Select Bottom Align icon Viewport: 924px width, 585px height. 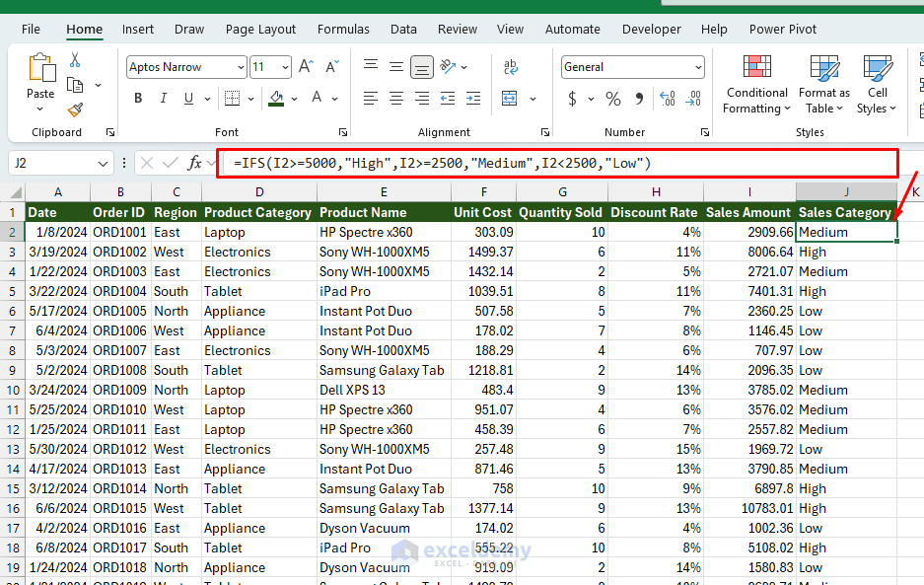422,67
